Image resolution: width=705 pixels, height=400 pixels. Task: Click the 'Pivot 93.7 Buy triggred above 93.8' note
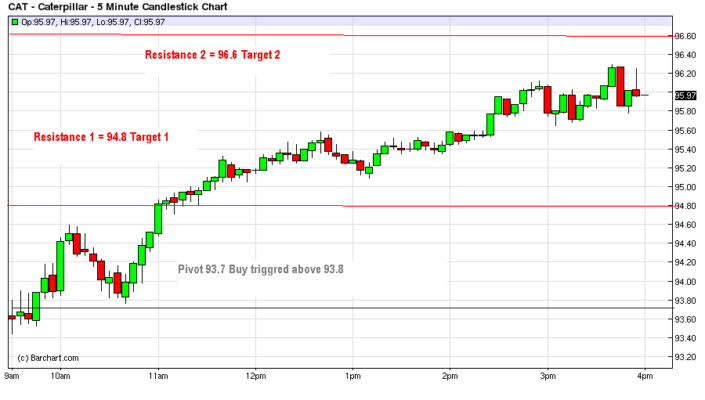[x=260, y=269]
